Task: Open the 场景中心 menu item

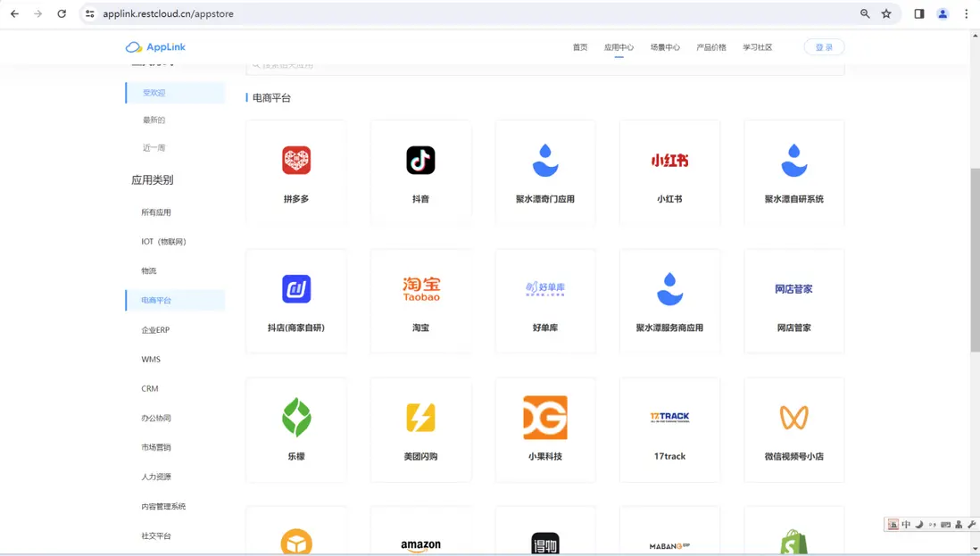Action: 664,47
